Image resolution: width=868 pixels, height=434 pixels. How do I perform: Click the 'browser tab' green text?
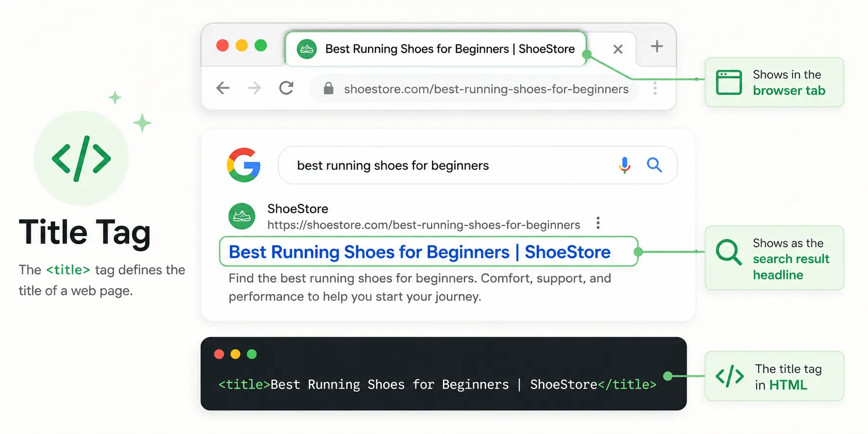(789, 91)
